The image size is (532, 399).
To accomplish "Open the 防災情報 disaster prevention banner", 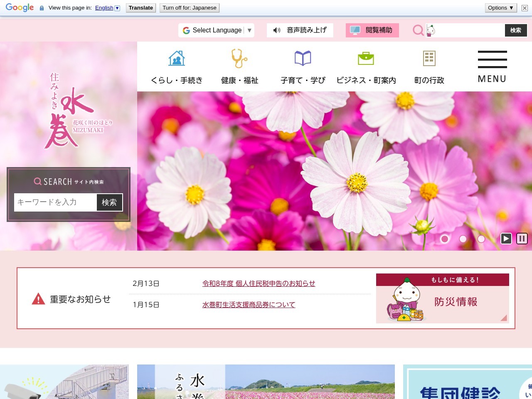I will (x=443, y=298).
